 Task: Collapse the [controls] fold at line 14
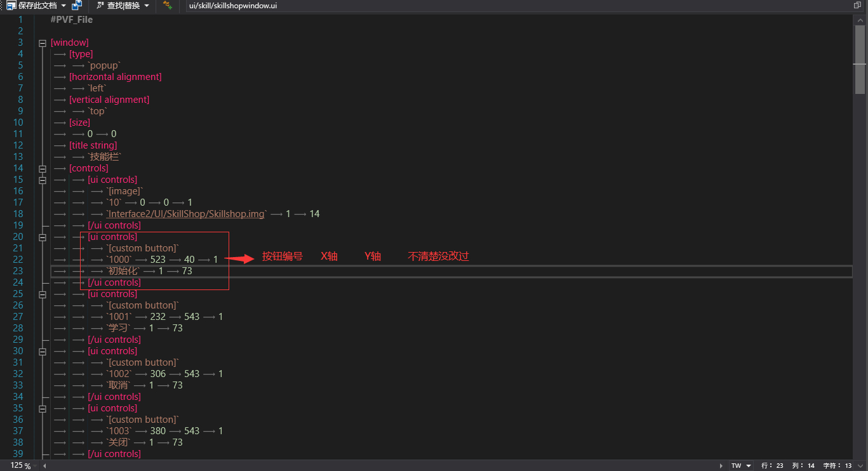click(x=43, y=169)
